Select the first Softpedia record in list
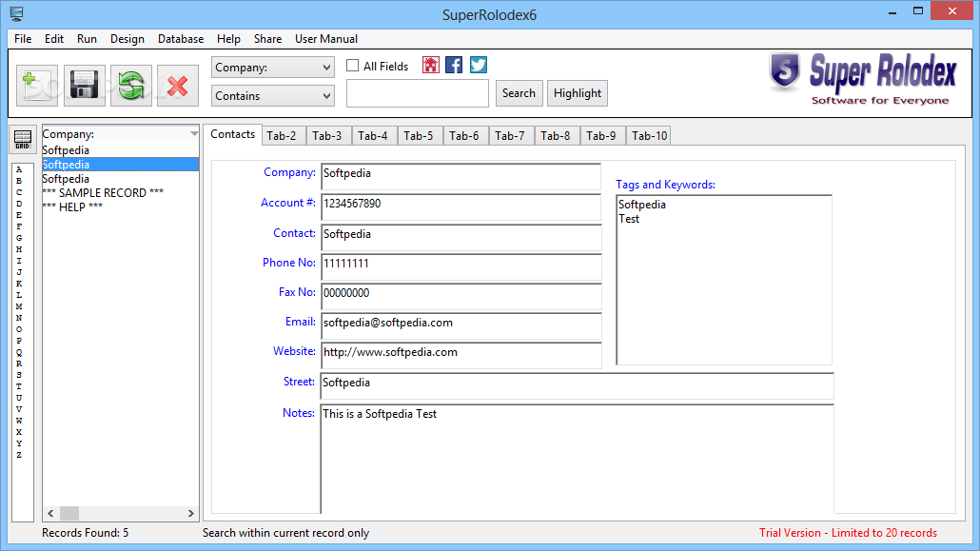The height and width of the screenshot is (551, 980). pos(120,150)
